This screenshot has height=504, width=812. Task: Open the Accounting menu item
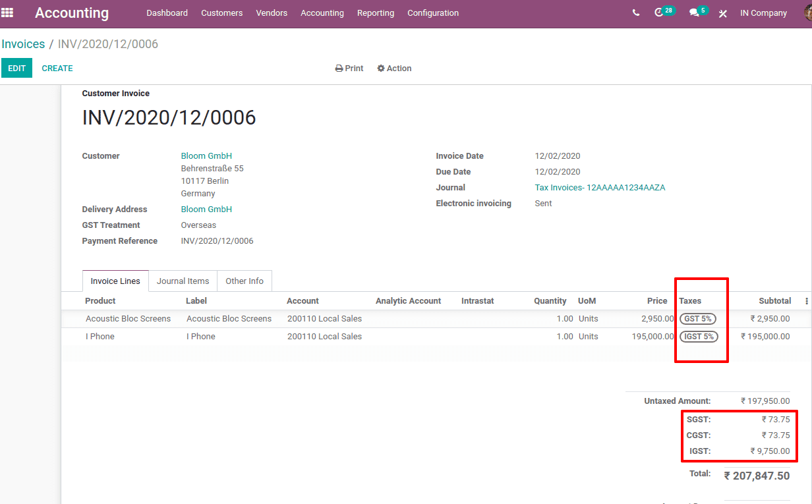coord(322,13)
